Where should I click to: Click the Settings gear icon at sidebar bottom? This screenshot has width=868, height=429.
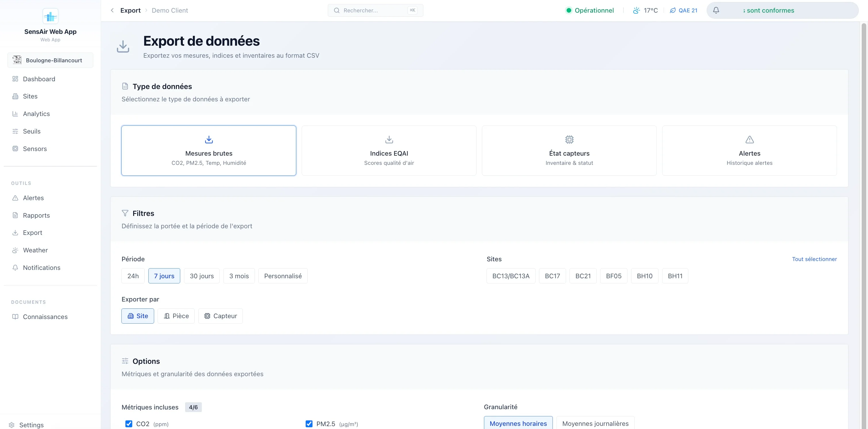tap(11, 425)
